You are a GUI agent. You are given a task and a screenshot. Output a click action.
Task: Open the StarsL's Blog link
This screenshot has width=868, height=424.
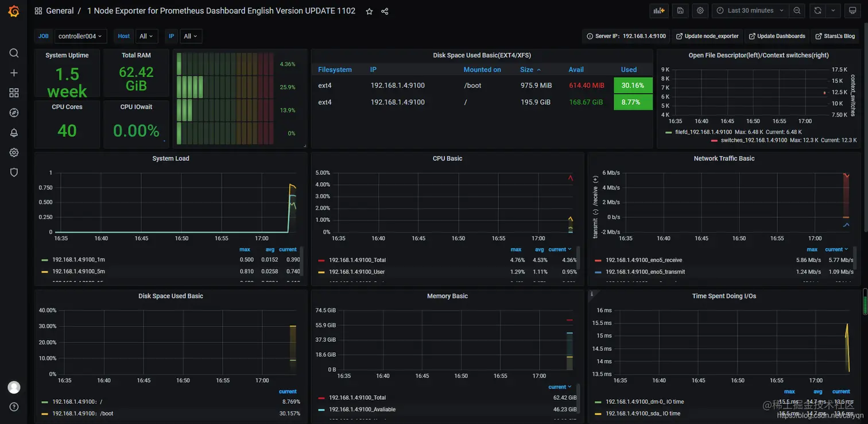point(835,36)
